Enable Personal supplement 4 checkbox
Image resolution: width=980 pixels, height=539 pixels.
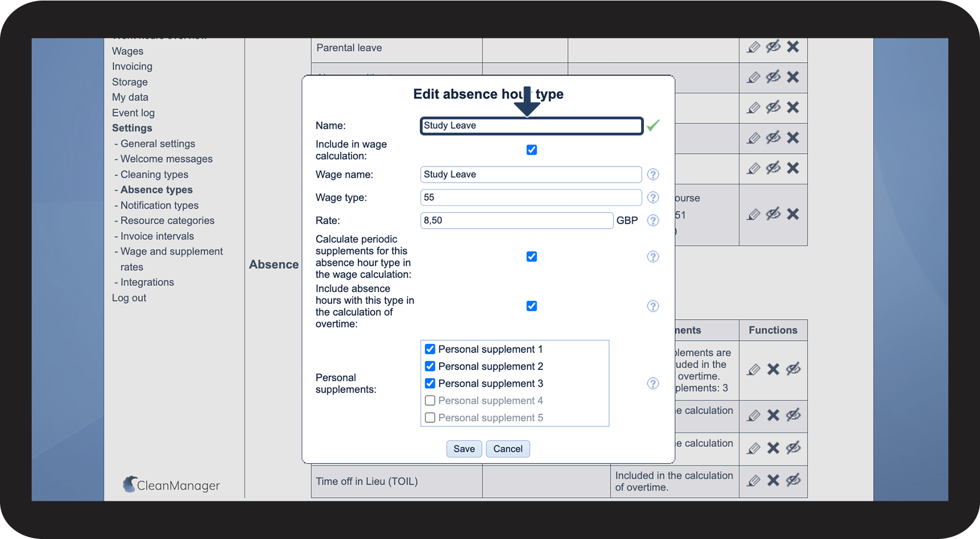430,401
